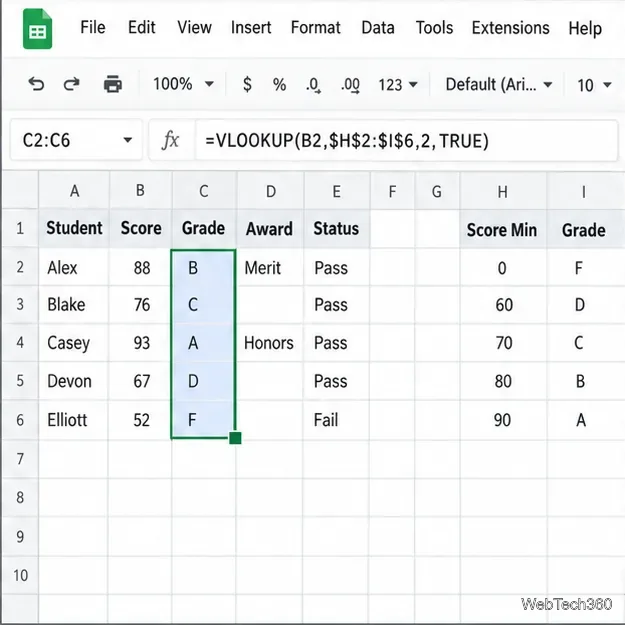
Task: Format as percent icon
Action: coord(279,85)
